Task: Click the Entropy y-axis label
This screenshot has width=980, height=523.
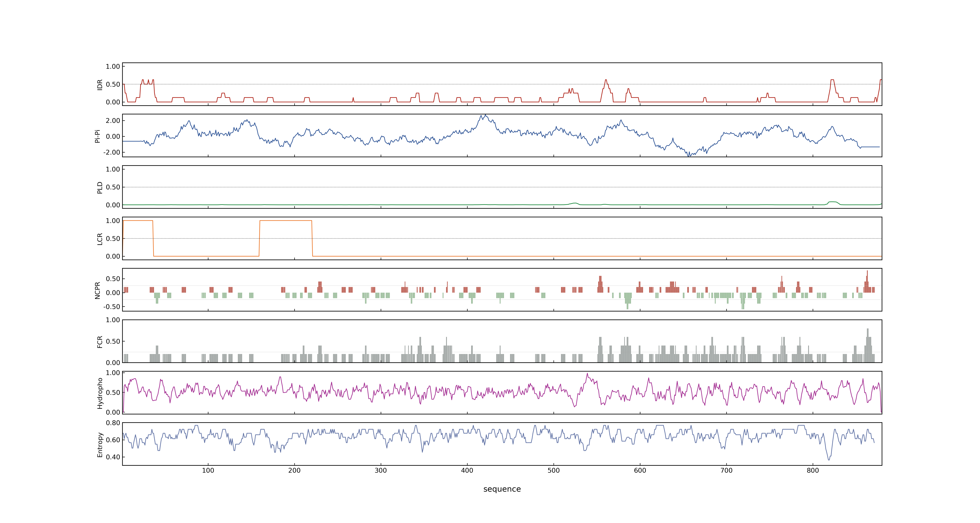Action: point(100,445)
